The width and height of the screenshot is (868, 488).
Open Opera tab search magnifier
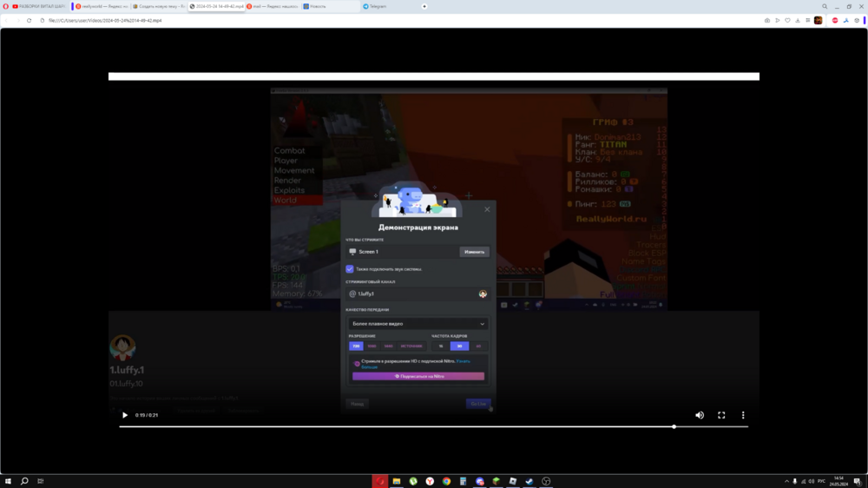825,6
